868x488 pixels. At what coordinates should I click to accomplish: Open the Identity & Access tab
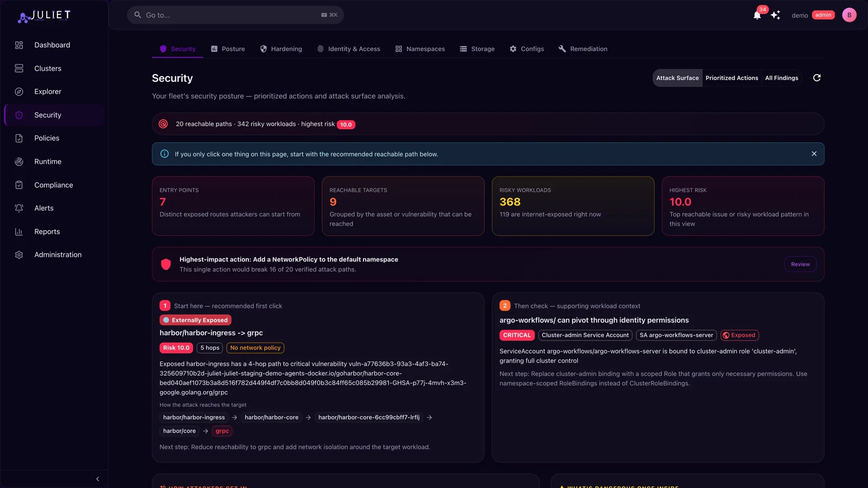349,49
